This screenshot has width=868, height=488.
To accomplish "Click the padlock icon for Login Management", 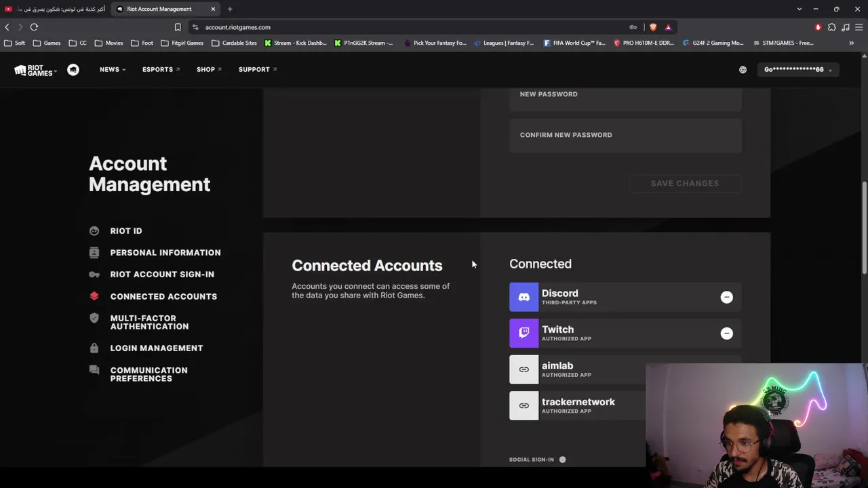I will [x=94, y=348].
